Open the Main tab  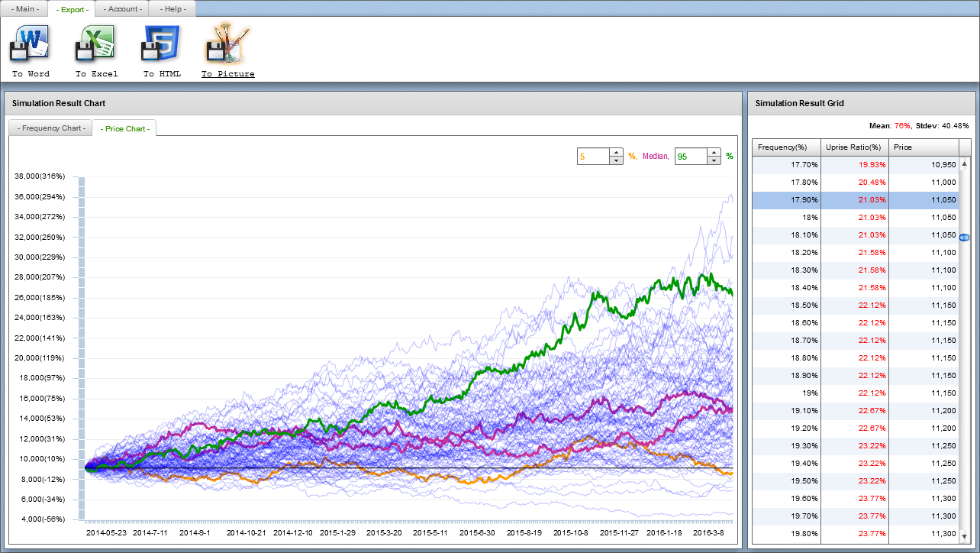tap(24, 9)
